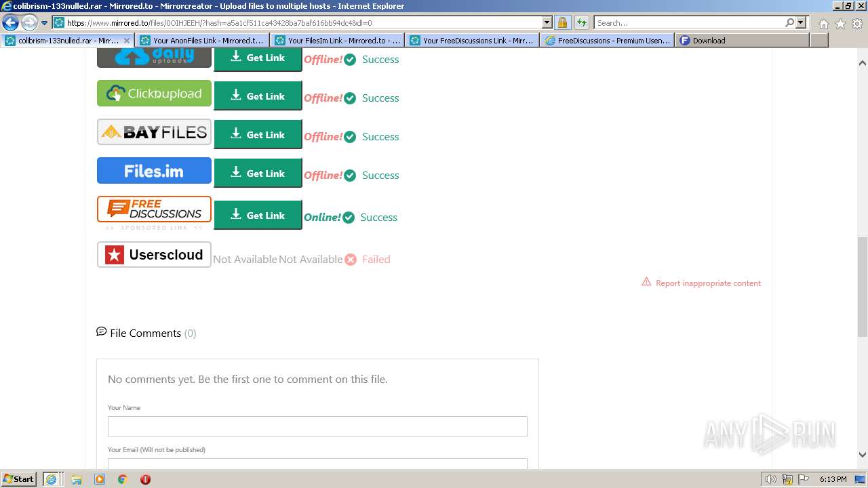Click the search magnifier icon
The width and height of the screenshot is (868, 488).
tap(789, 22)
